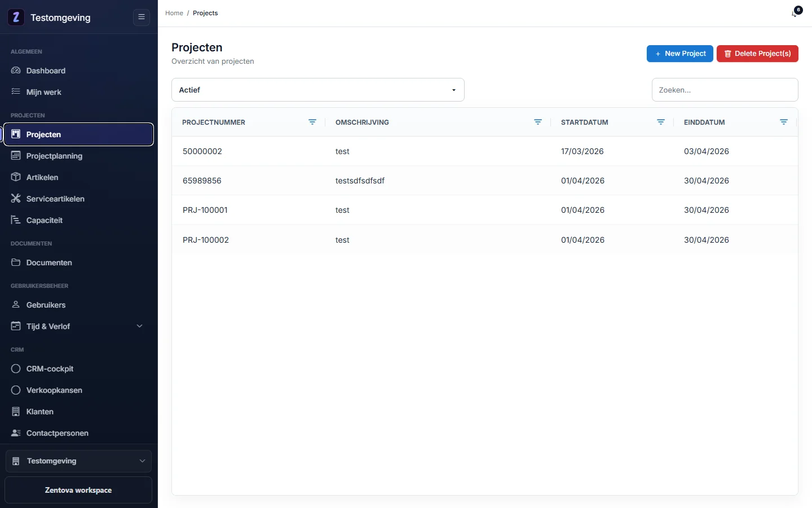The width and height of the screenshot is (812, 508).
Task: Click Delete Project(s) button
Action: (757, 54)
